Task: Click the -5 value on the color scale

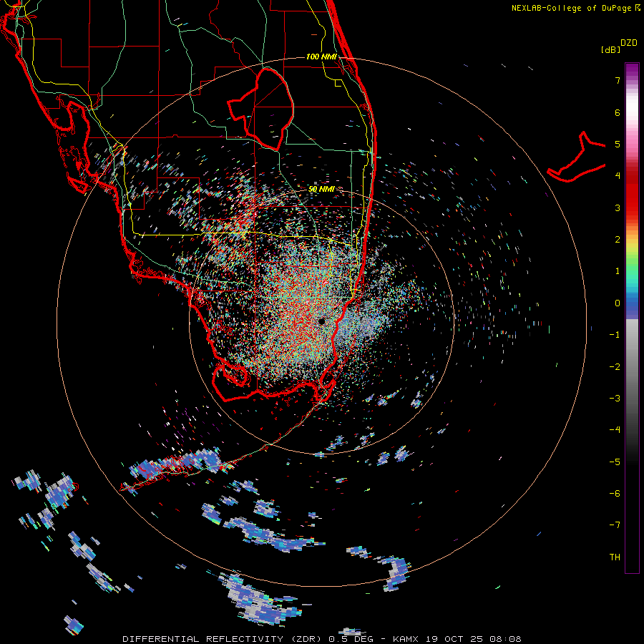Action: 615,462
